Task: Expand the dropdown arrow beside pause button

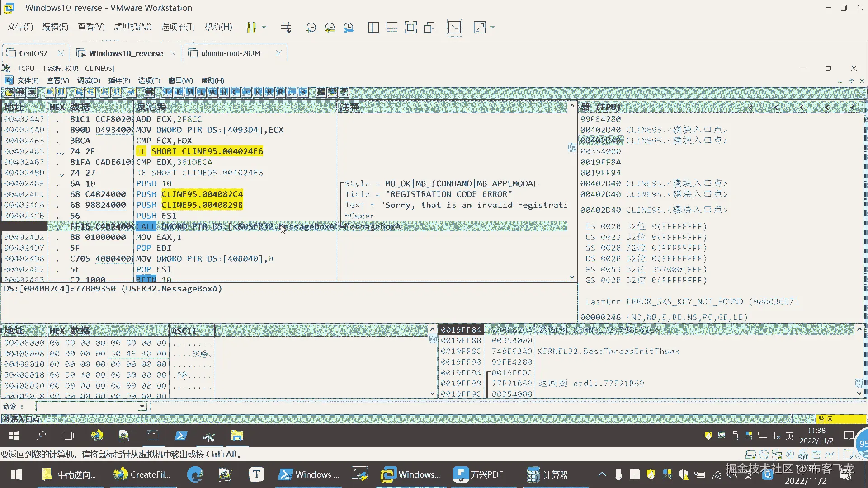Action: point(264,28)
